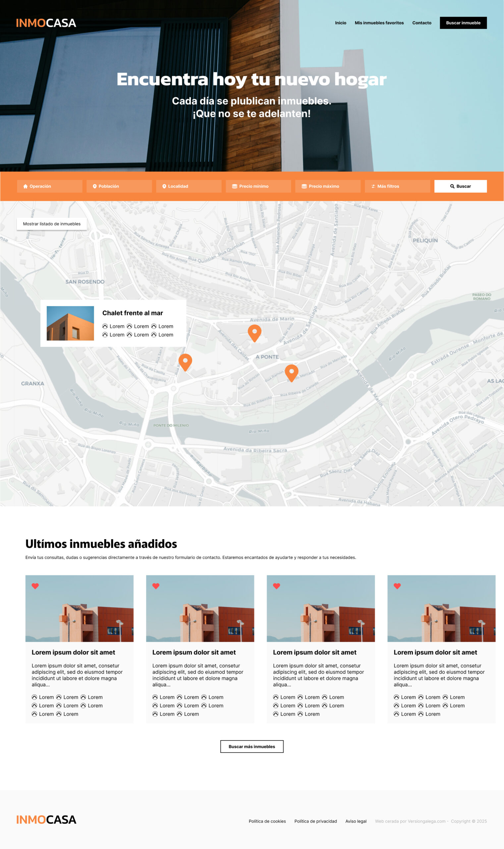
Task: Open the Política de privacidad footer link
Action: coord(315,821)
